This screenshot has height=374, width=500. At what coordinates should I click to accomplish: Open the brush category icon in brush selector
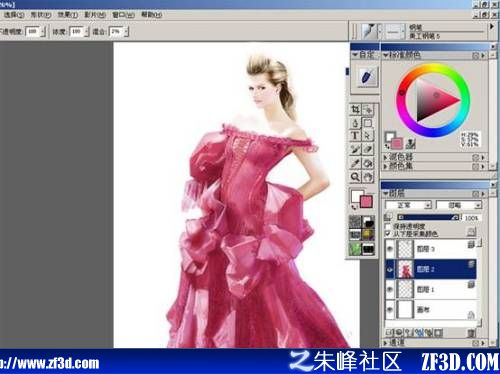click(369, 31)
